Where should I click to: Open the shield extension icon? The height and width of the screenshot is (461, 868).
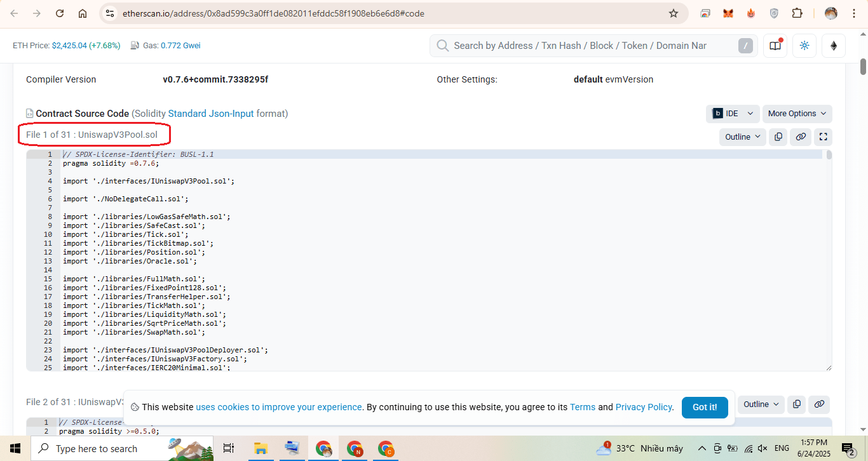click(x=774, y=13)
